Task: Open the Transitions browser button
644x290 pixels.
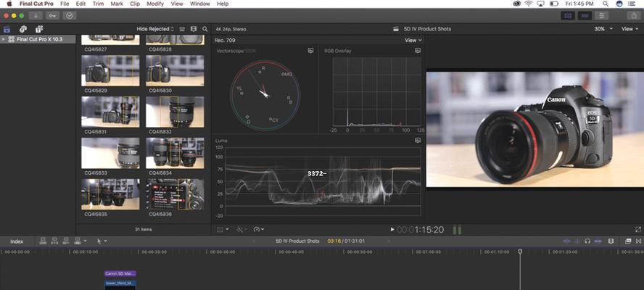Action: (638, 241)
